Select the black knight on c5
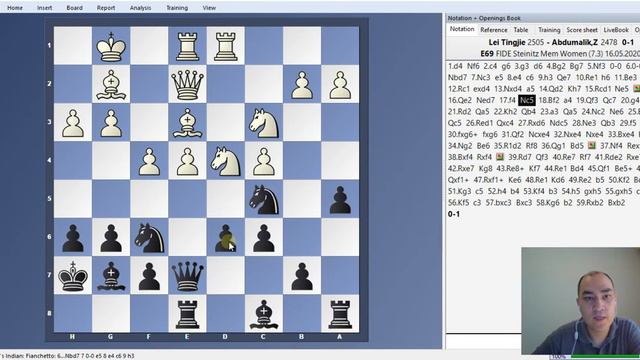The width and height of the screenshot is (640, 360). point(264,200)
